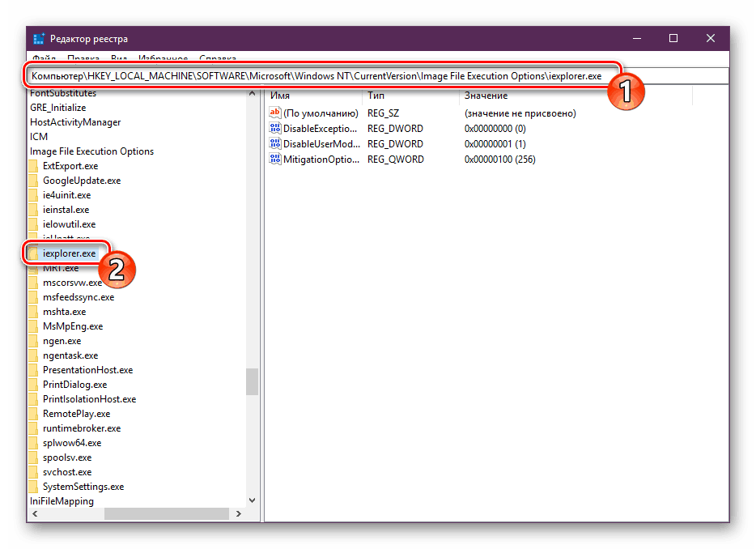
Task: Select the MitigationOptio... value name
Action: 321,160
